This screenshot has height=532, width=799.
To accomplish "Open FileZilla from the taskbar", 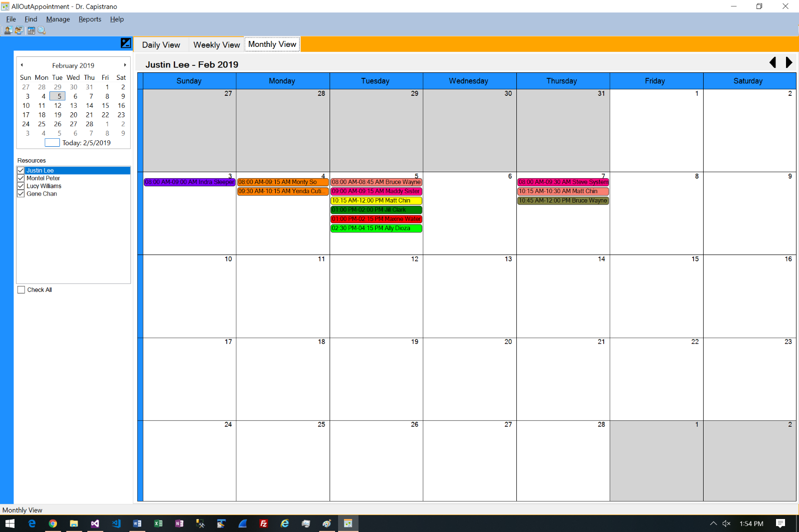I will (x=264, y=524).
